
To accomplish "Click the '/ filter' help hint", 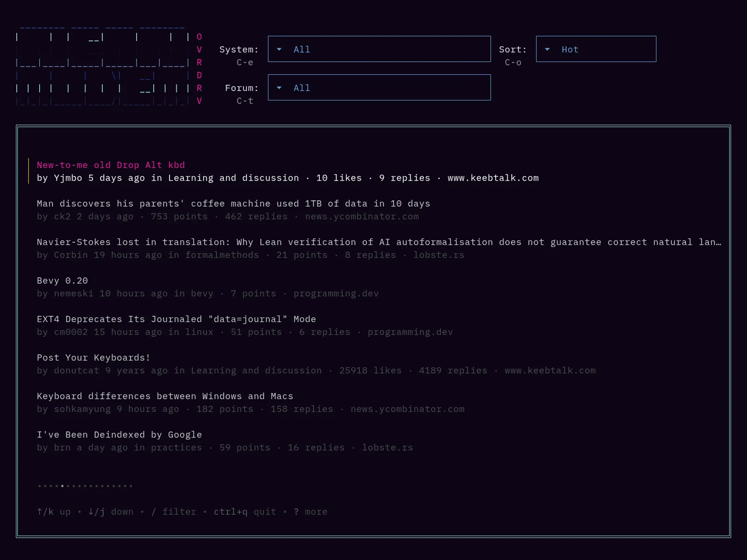I will tap(174, 512).
